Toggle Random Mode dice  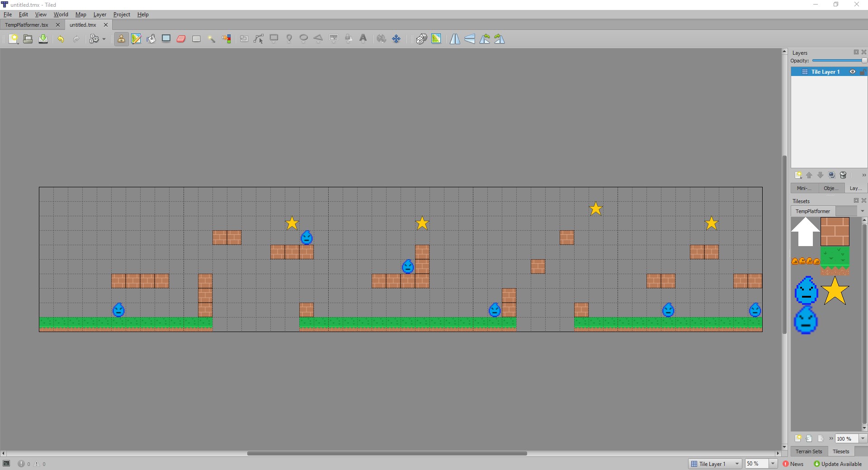pyautogui.click(x=421, y=39)
